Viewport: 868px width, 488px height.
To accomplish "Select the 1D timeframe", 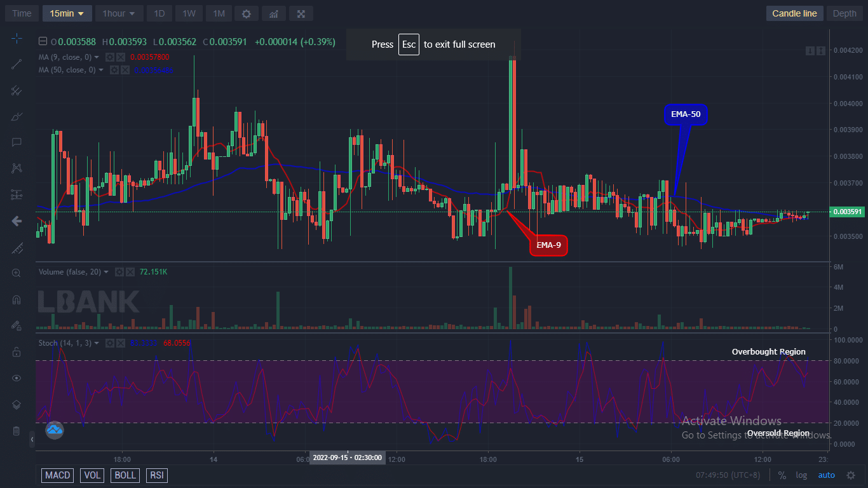I will (159, 13).
